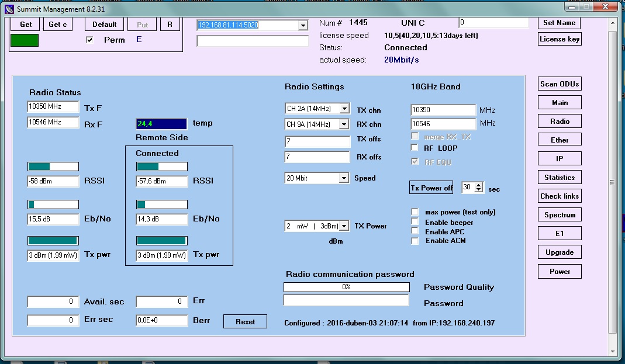Viewport: 625px width, 364px height.
Task: Click the Rx F 10546 MHz status field
Action: (53, 122)
